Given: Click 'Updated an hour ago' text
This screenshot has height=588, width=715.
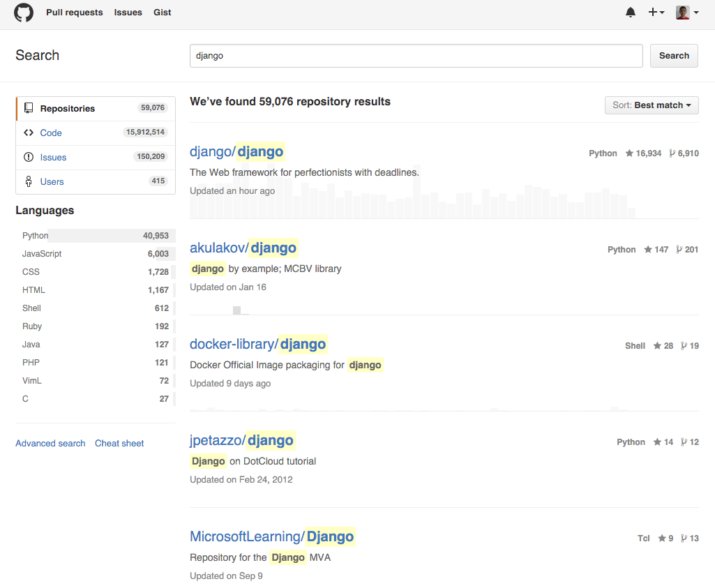Looking at the screenshot, I should [x=232, y=191].
